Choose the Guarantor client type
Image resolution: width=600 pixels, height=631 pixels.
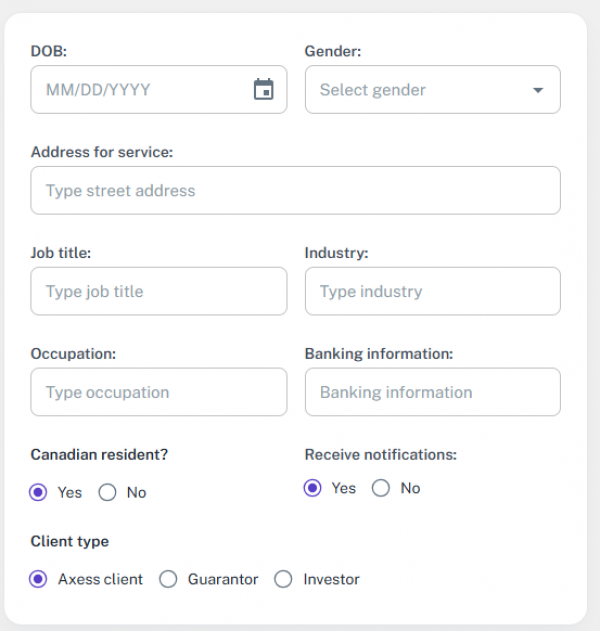click(x=169, y=580)
